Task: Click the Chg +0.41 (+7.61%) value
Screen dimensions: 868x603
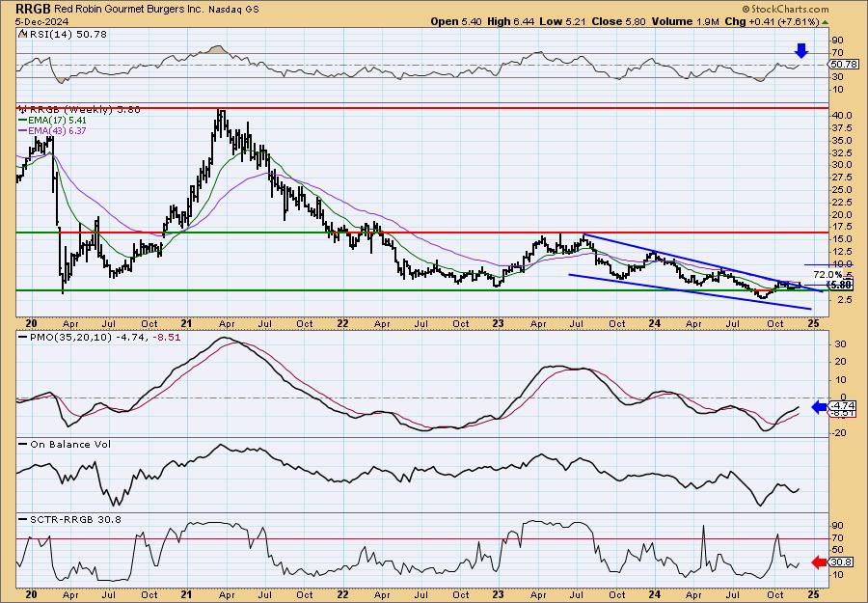Action: click(772, 21)
